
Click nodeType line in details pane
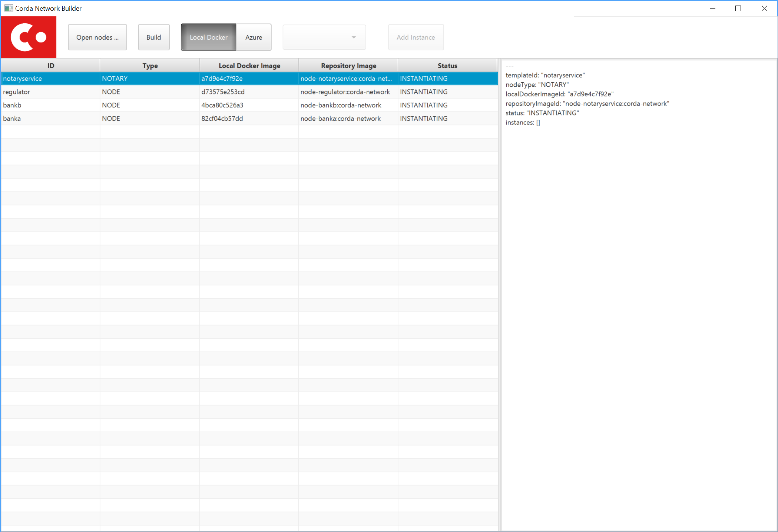pyautogui.click(x=537, y=85)
